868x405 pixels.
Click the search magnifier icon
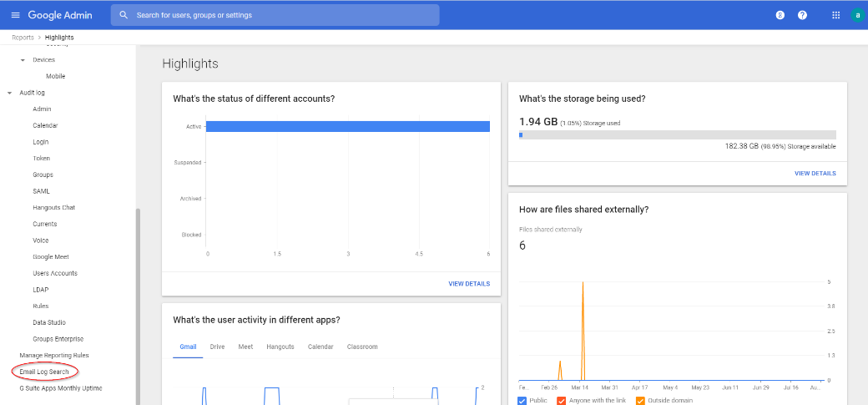point(124,15)
